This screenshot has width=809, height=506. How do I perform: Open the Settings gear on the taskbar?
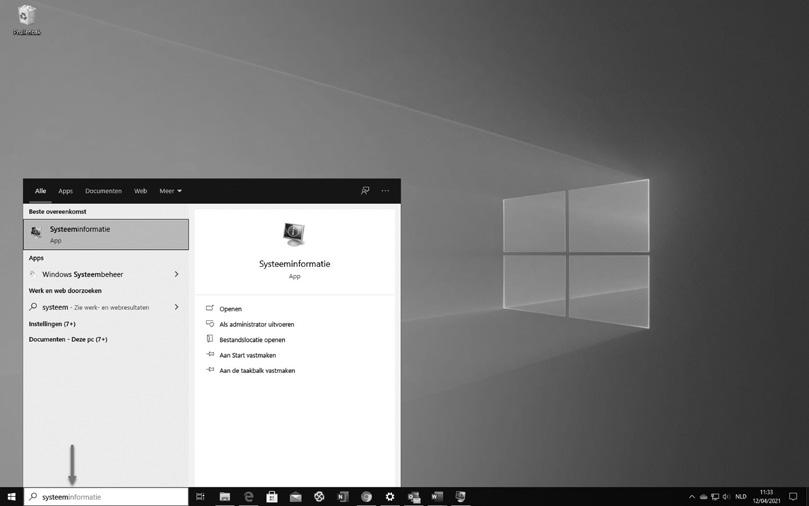tap(390, 497)
